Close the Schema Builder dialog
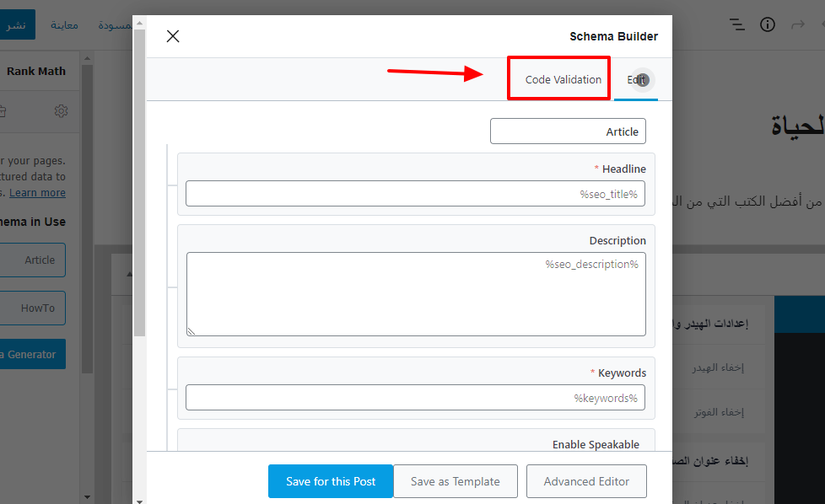The height and width of the screenshot is (504, 825). pos(173,36)
